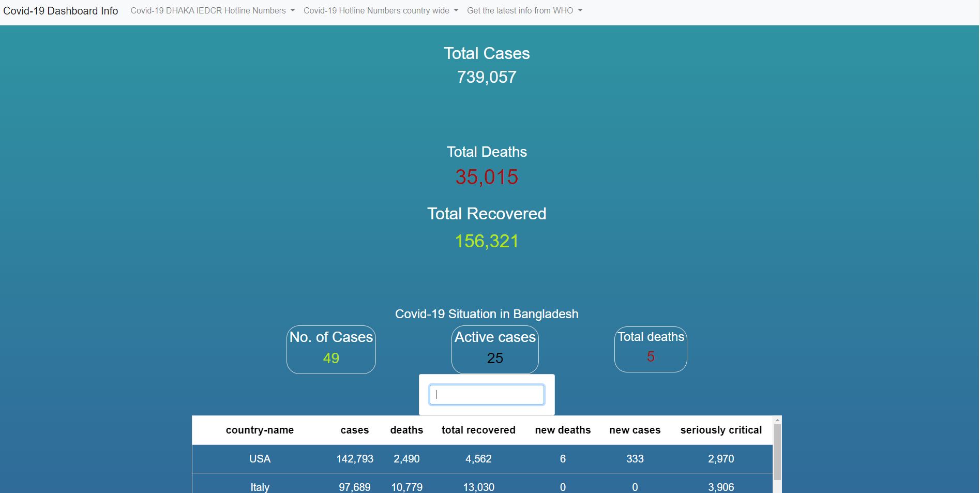Viewport: 980px width, 493px height.
Task: Click USA total recovered value 4,562
Action: click(x=478, y=459)
